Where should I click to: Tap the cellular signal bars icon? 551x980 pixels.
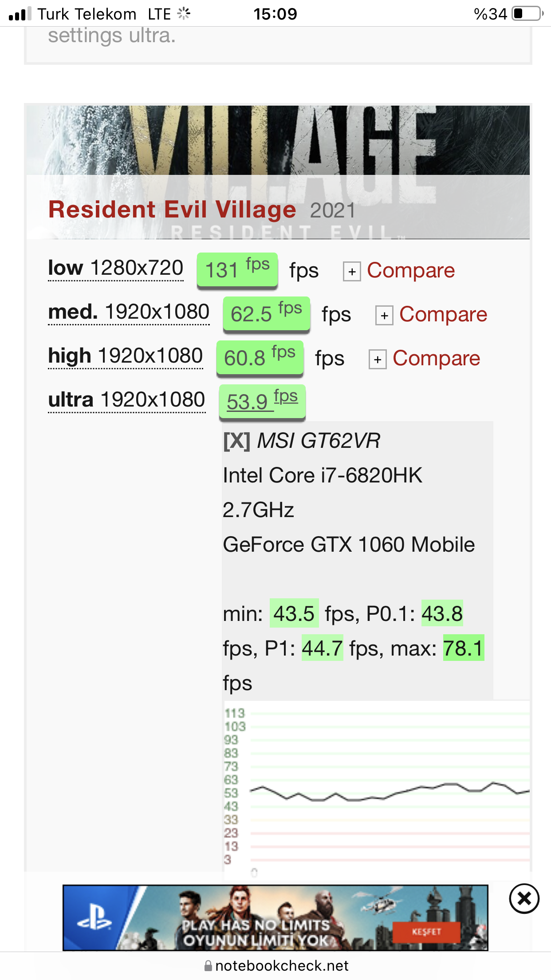20,14
